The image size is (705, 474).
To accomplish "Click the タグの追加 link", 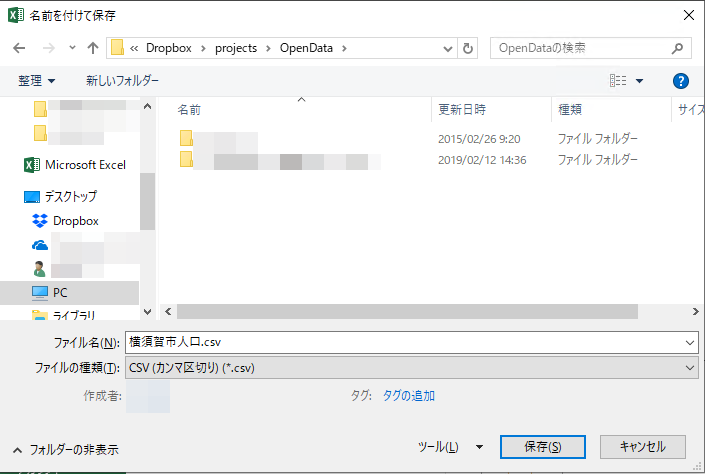I will pos(408,396).
